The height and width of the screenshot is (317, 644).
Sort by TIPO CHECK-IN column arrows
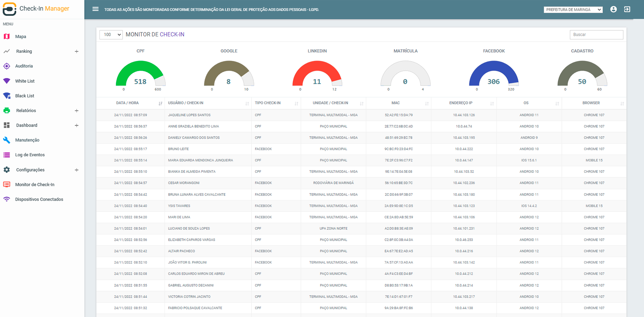(296, 103)
